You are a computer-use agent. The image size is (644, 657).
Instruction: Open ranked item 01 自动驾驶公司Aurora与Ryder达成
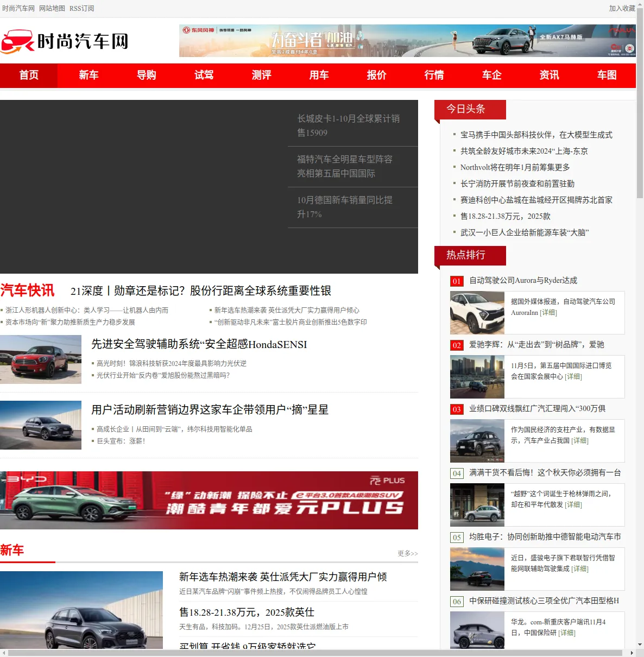(523, 281)
